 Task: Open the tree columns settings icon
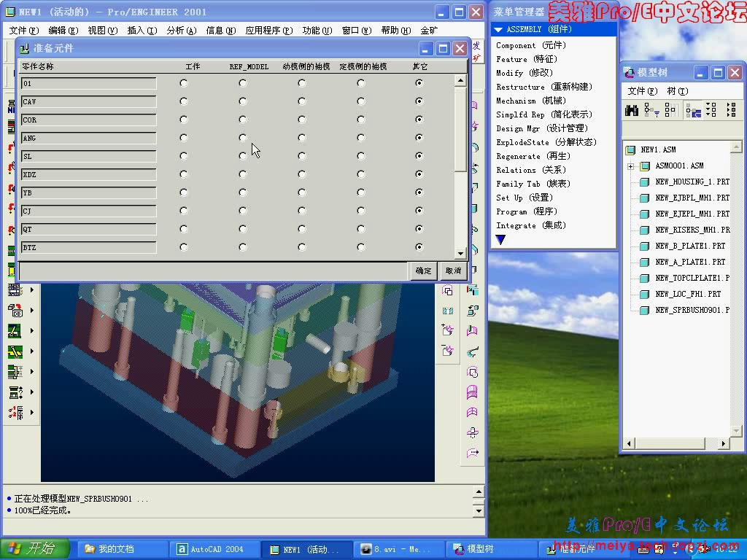[670, 111]
